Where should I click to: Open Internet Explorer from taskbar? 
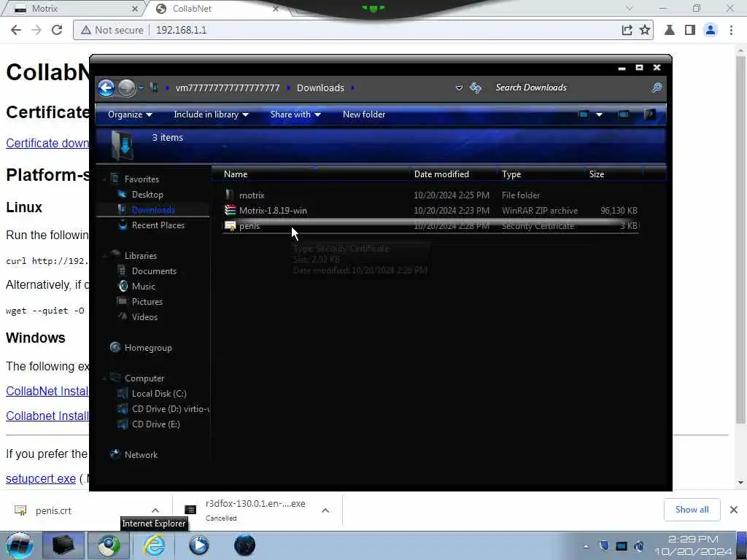(155, 545)
